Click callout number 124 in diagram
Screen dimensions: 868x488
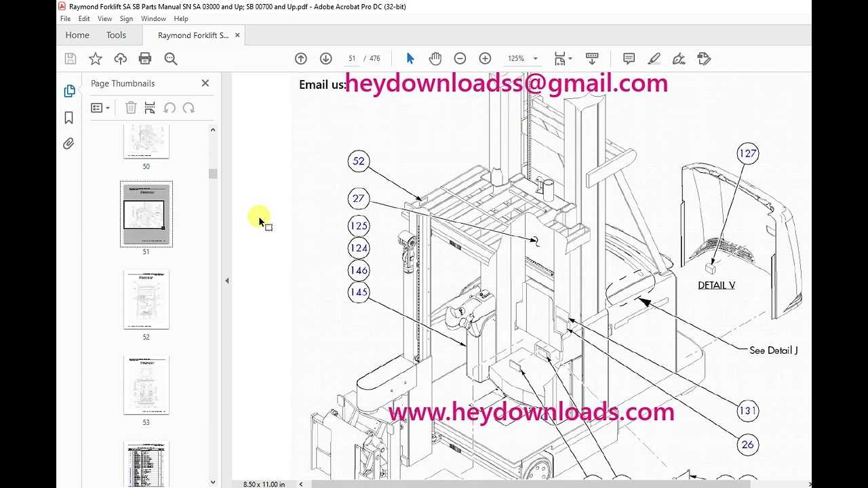359,248
